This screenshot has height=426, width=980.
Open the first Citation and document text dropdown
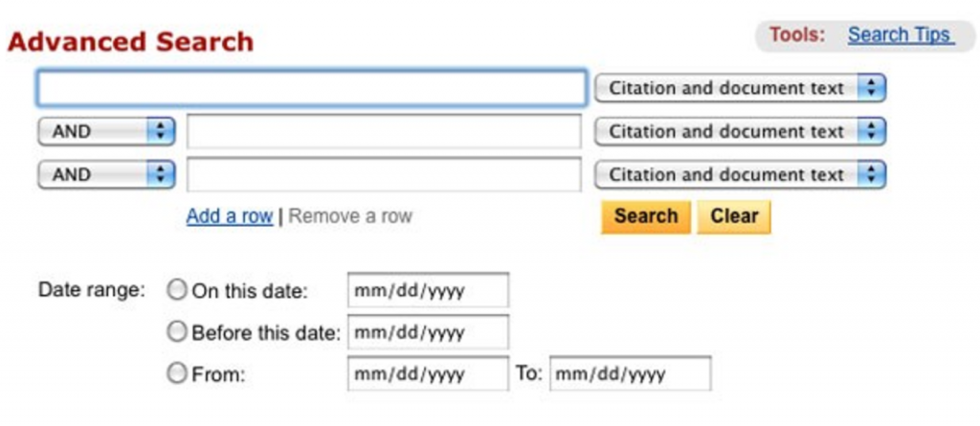pyautogui.click(x=740, y=88)
